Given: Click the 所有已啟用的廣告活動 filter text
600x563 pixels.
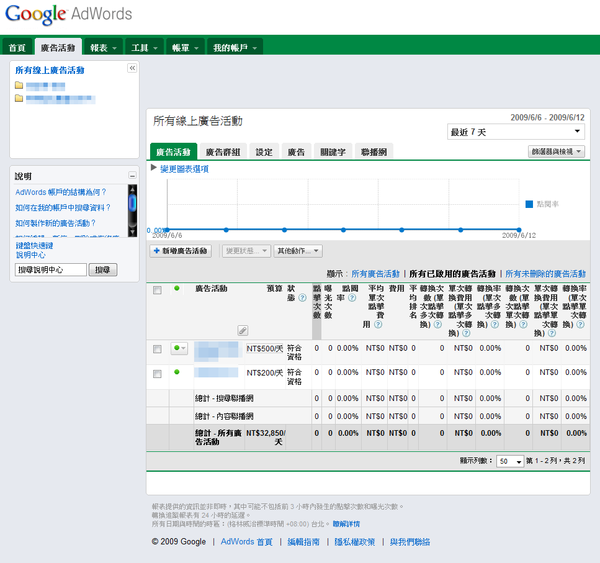Looking at the screenshot, I should point(452,274).
